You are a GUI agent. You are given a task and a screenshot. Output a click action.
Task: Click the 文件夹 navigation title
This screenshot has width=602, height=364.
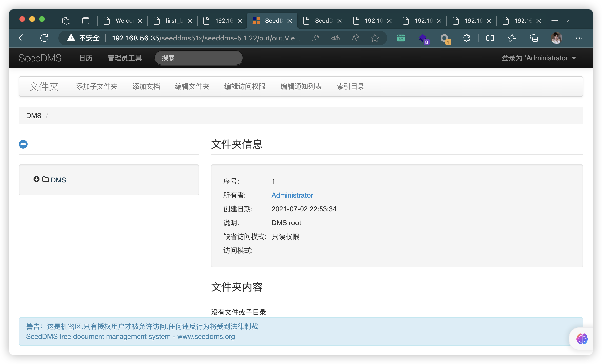pos(44,86)
